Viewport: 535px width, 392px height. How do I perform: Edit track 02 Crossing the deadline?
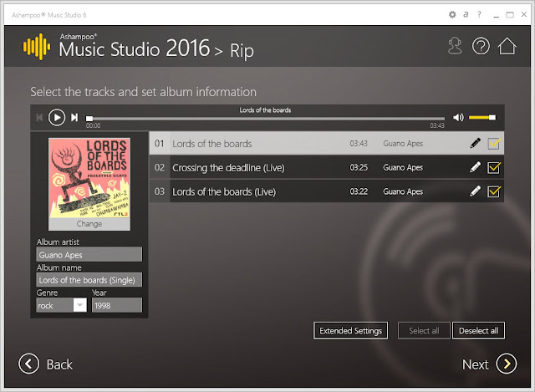(x=475, y=167)
